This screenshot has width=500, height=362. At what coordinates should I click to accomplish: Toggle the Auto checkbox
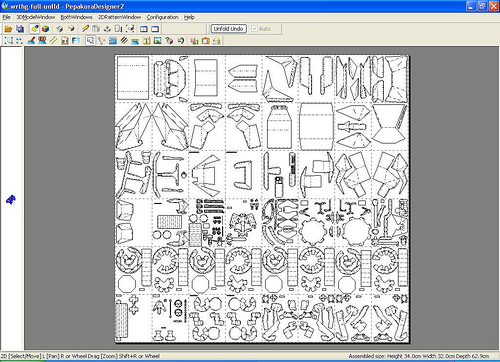click(254, 29)
